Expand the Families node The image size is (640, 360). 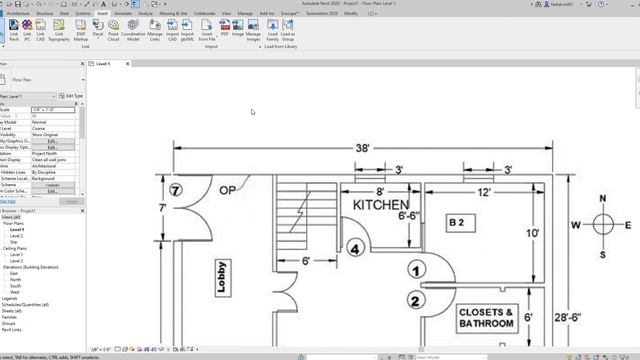coord(9,317)
